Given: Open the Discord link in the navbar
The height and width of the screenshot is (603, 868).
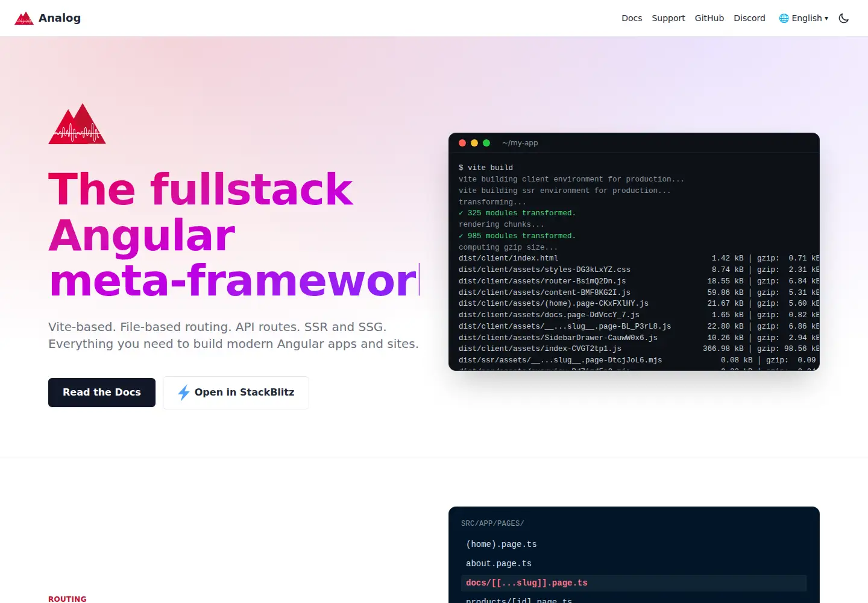Looking at the screenshot, I should click(749, 18).
